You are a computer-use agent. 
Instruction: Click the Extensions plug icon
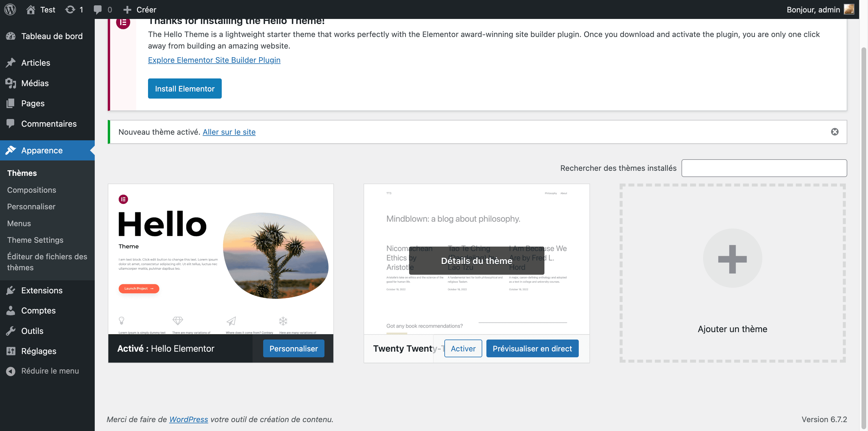(x=11, y=290)
